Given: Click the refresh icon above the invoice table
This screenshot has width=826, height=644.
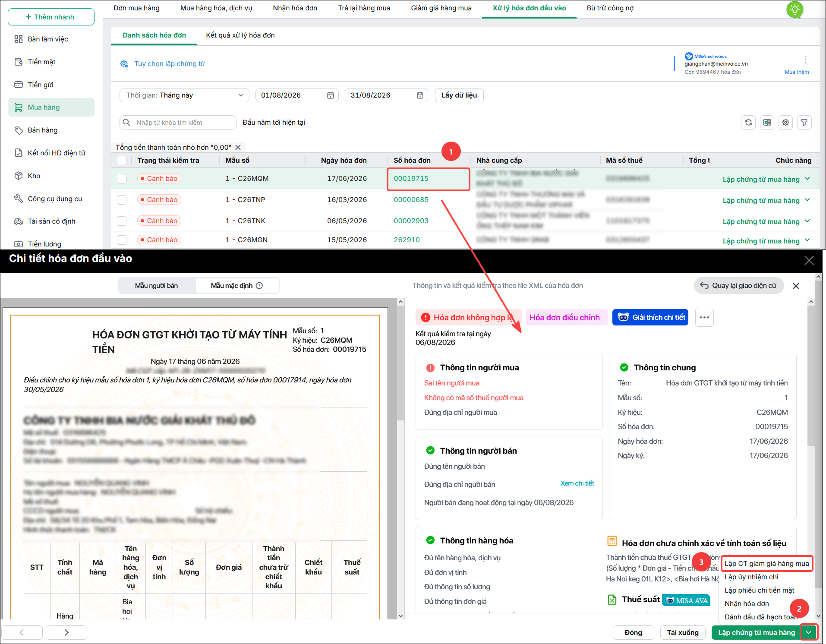Looking at the screenshot, I should (748, 123).
